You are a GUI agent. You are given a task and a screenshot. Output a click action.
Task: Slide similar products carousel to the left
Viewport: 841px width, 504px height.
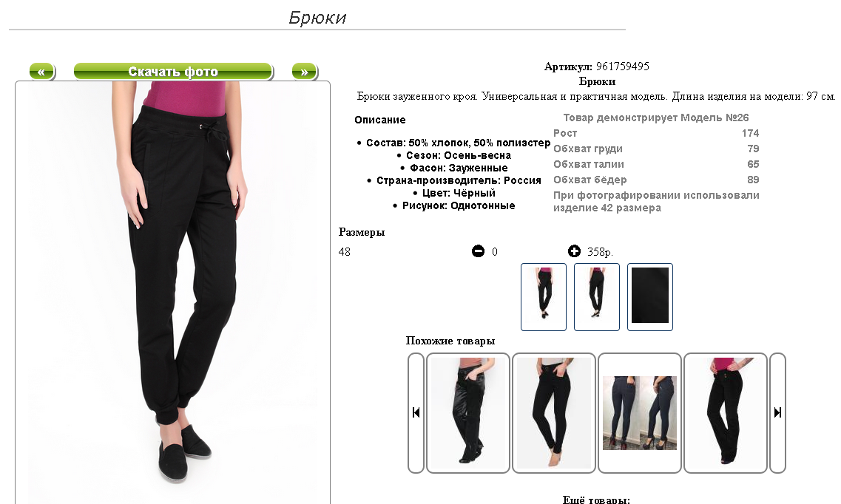416,412
